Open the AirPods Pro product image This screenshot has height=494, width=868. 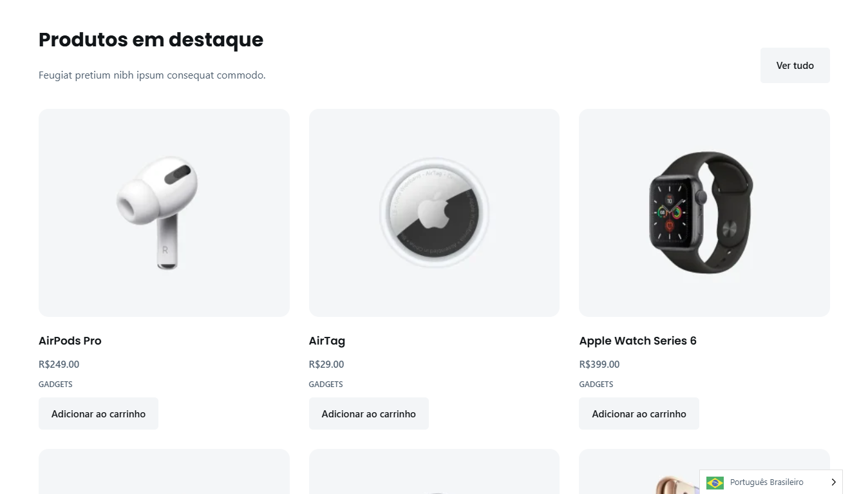pyautogui.click(x=164, y=213)
